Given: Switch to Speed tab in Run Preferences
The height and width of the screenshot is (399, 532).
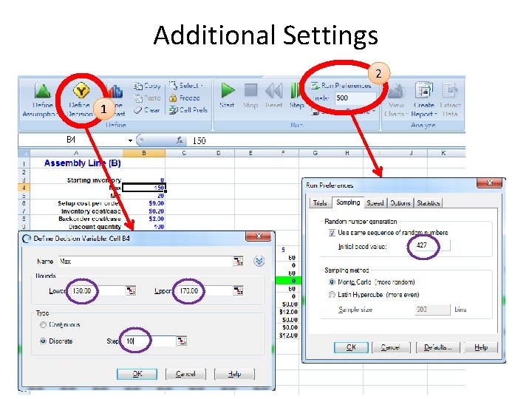Looking at the screenshot, I should click(375, 203).
